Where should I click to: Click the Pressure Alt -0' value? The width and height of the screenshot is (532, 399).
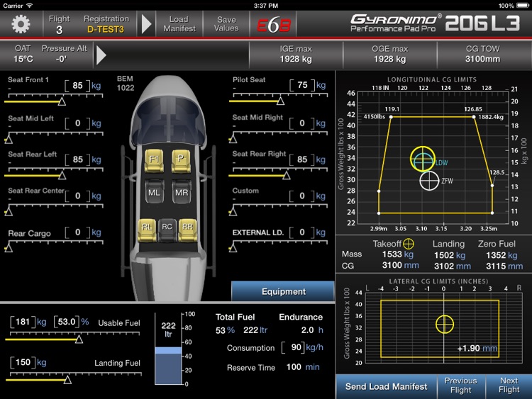click(61, 59)
